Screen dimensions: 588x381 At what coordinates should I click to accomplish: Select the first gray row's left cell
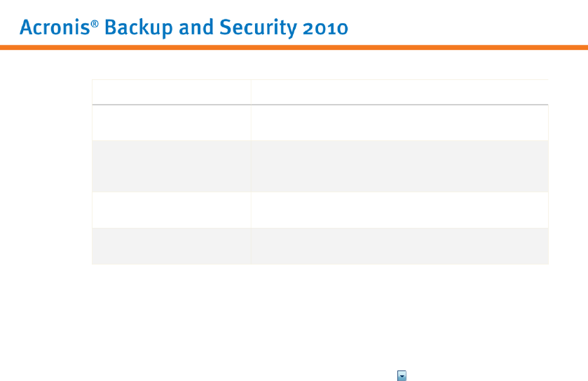(x=171, y=166)
